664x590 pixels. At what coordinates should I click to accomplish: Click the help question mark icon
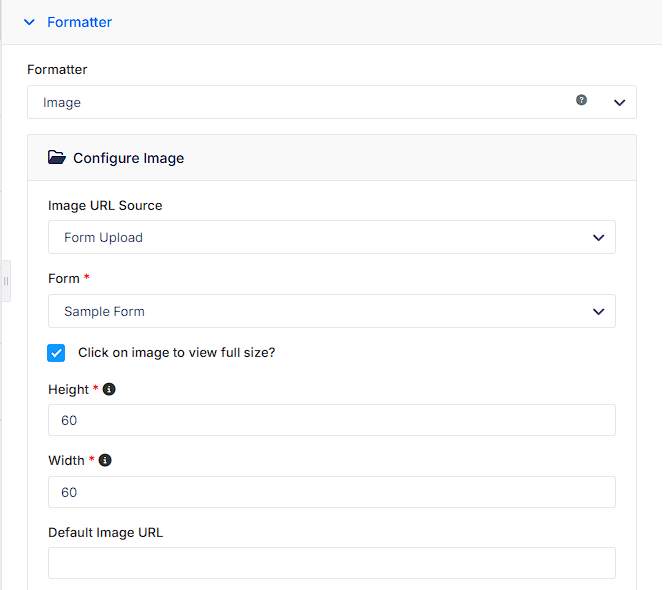[581, 100]
